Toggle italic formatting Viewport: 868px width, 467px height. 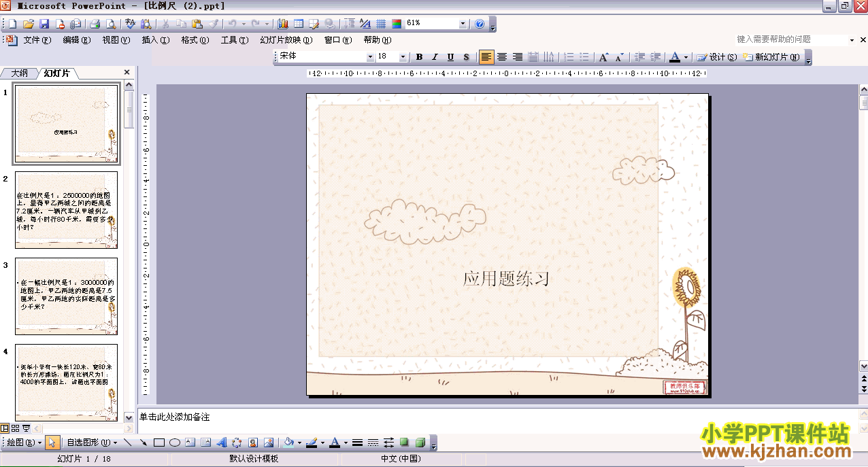(x=435, y=57)
